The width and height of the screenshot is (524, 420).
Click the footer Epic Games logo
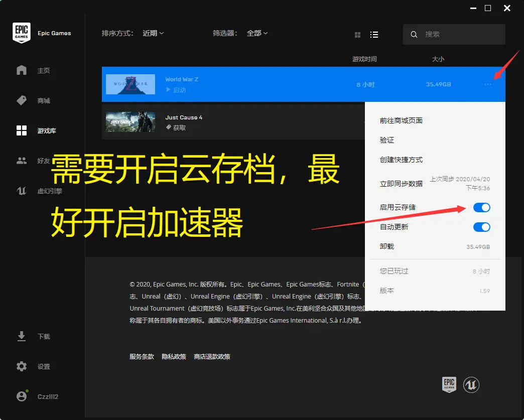[x=449, y=384]
